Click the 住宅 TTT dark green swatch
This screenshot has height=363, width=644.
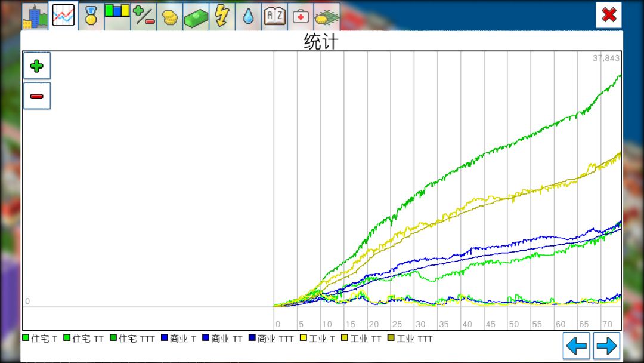pos(113,337)
